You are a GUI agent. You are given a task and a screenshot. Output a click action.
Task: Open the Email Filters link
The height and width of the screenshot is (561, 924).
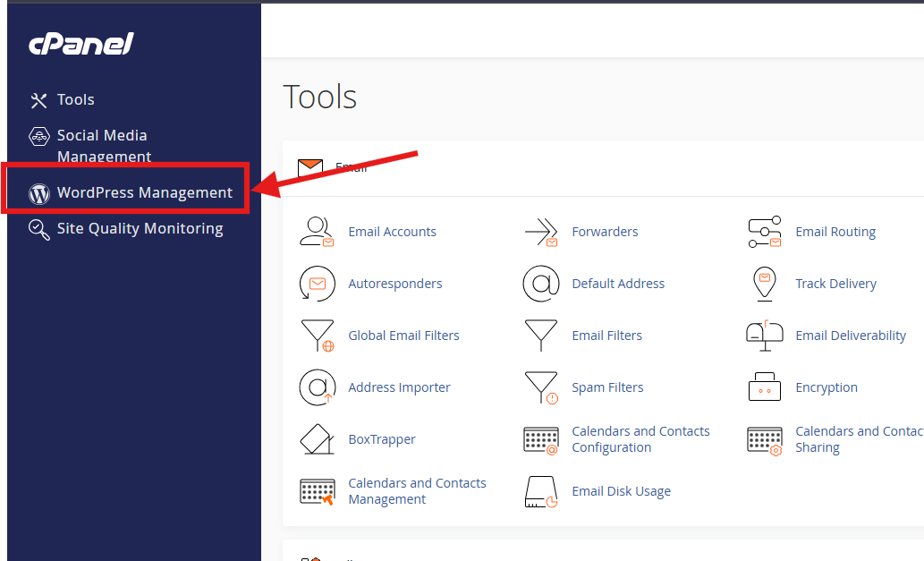tap(607, 336)
